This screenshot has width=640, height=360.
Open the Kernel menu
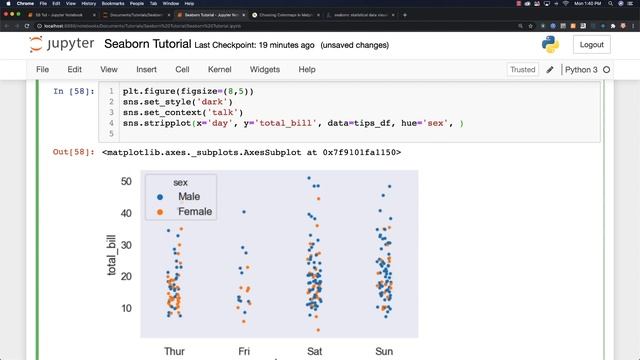(x=220, y=69)
